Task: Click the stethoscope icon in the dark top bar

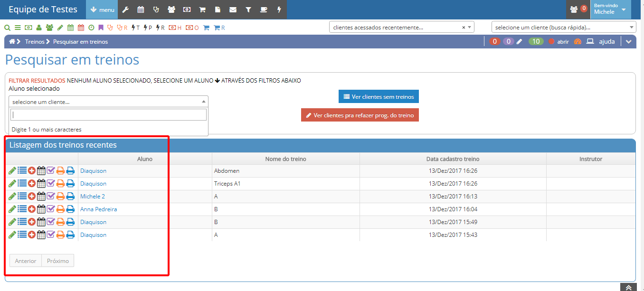Action: click(x=156, y=9)
